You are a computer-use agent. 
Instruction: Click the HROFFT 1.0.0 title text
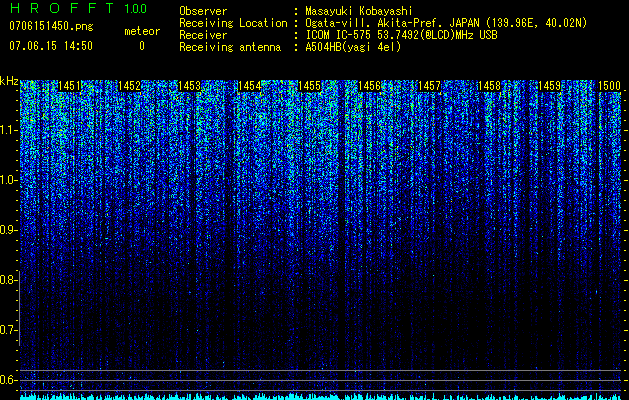pyautogui.click(x=78, y=8)
